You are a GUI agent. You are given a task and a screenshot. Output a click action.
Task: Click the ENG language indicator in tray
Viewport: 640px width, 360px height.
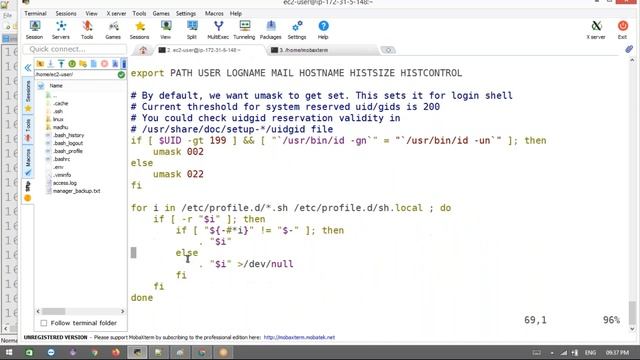pyautogui.click(x=590, y=353)
